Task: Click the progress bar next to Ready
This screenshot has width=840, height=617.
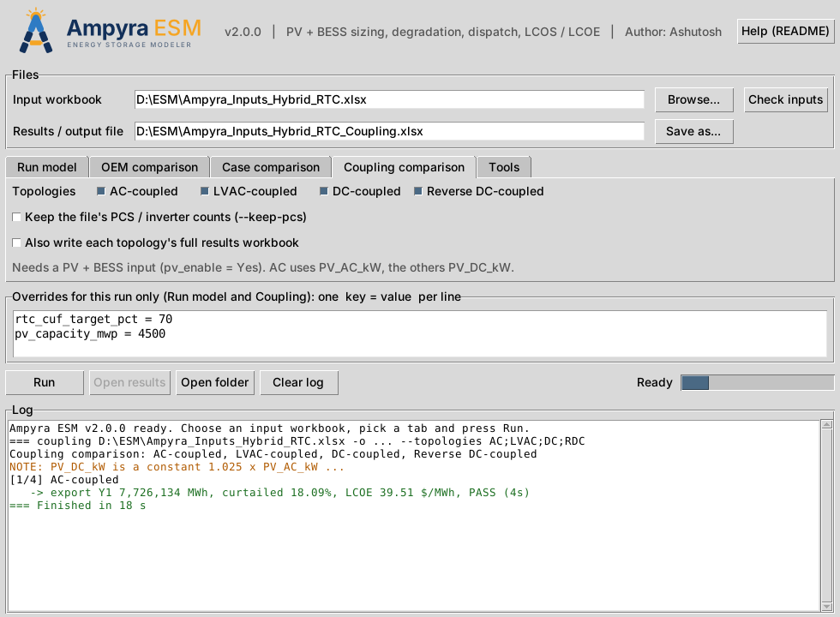Action: [757, 382]
